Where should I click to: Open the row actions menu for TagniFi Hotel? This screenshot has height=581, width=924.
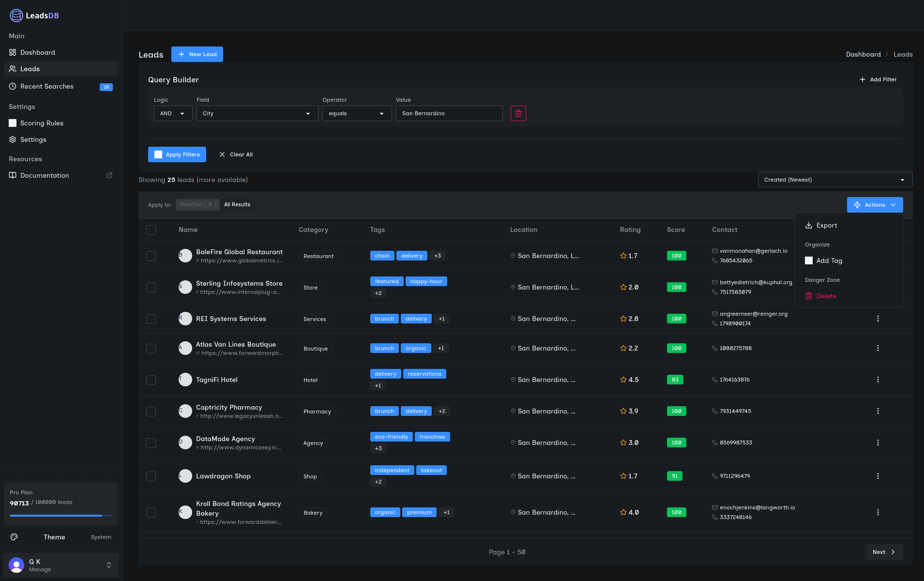pyautogui.click(x=878, y=380)
